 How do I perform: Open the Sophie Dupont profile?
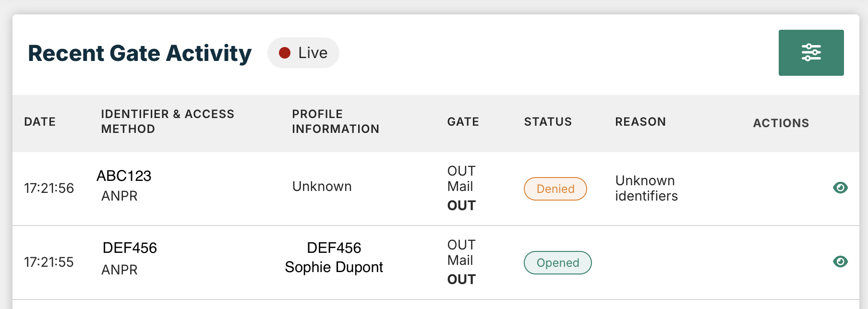point(334,267)
